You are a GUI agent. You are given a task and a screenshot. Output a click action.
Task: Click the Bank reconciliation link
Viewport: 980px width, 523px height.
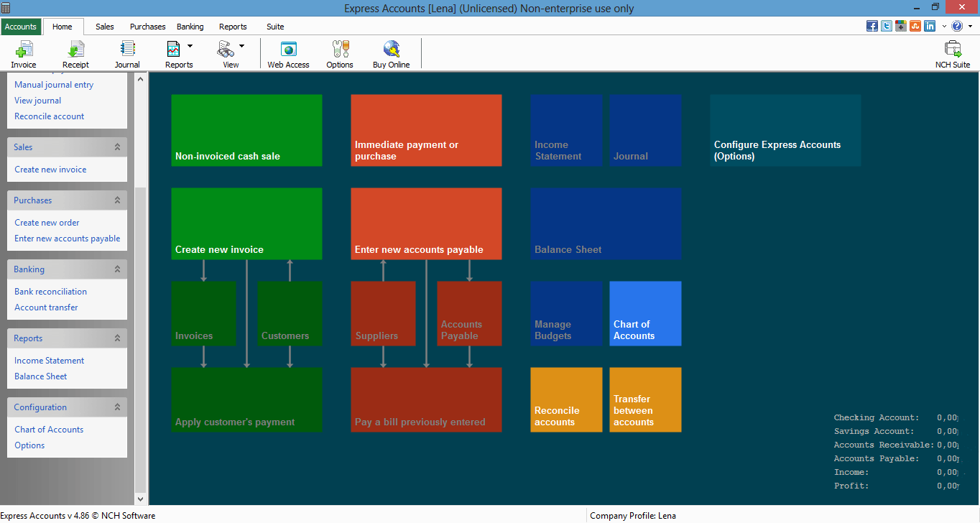click(x=50, y=292)
